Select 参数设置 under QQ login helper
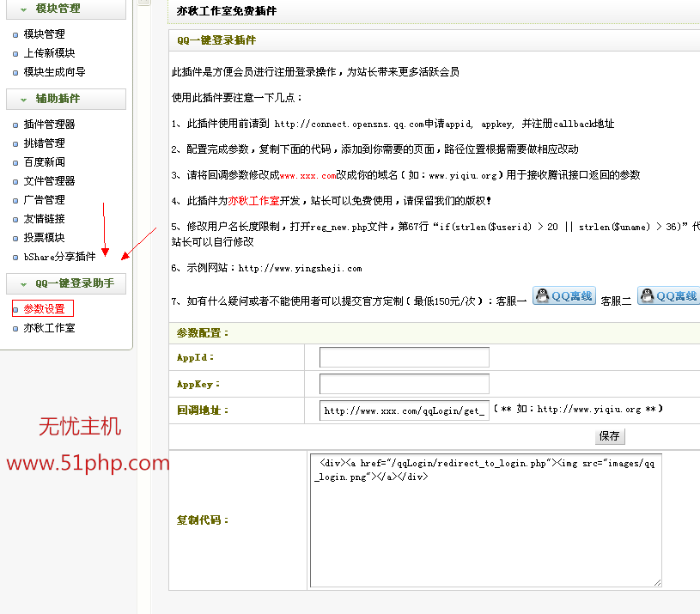The width and height of the screenshot is (700, 614). (44, 309)
